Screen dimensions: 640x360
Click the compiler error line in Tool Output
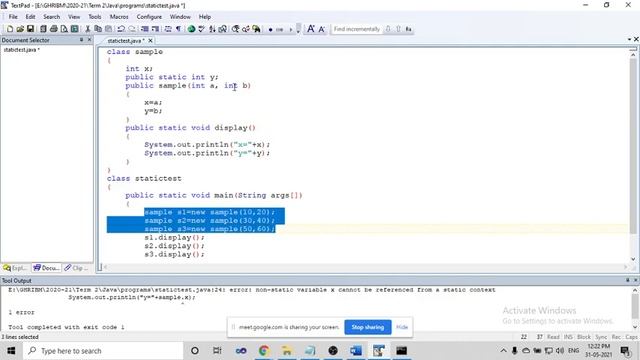(252, 290)
